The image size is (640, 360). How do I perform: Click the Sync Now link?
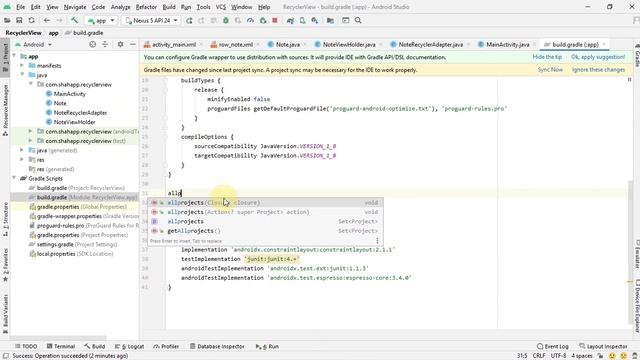550,70
